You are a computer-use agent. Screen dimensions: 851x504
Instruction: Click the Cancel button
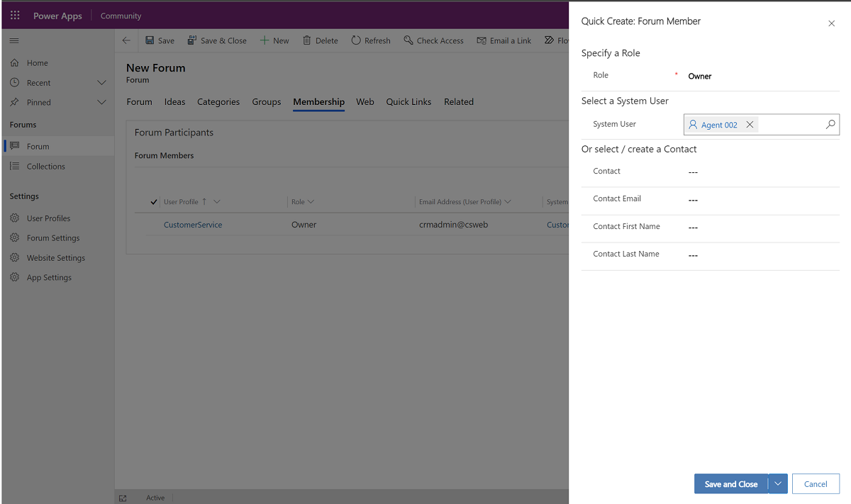[816, 484]
